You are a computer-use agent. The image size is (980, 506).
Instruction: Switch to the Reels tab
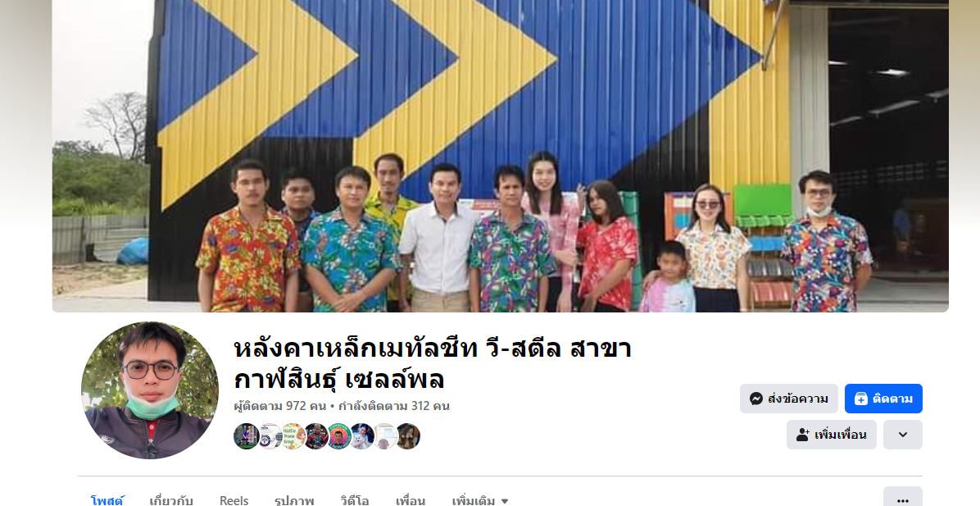click(x=234, y=500)
